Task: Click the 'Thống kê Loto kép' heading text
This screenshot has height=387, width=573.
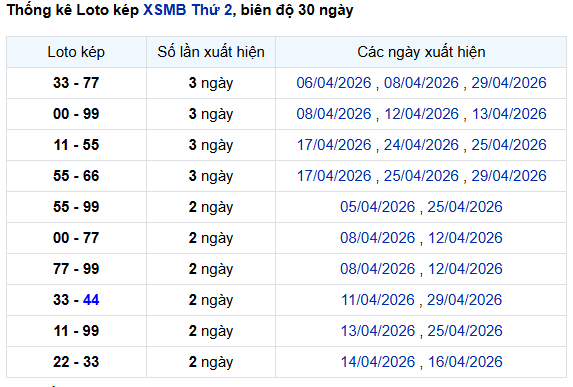Action: (x=73, y=10)
